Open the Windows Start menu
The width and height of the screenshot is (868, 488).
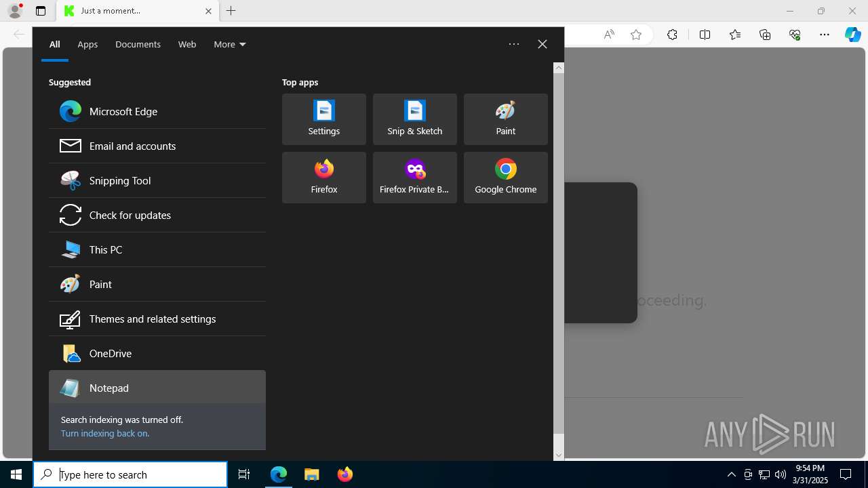coord(16,474)
